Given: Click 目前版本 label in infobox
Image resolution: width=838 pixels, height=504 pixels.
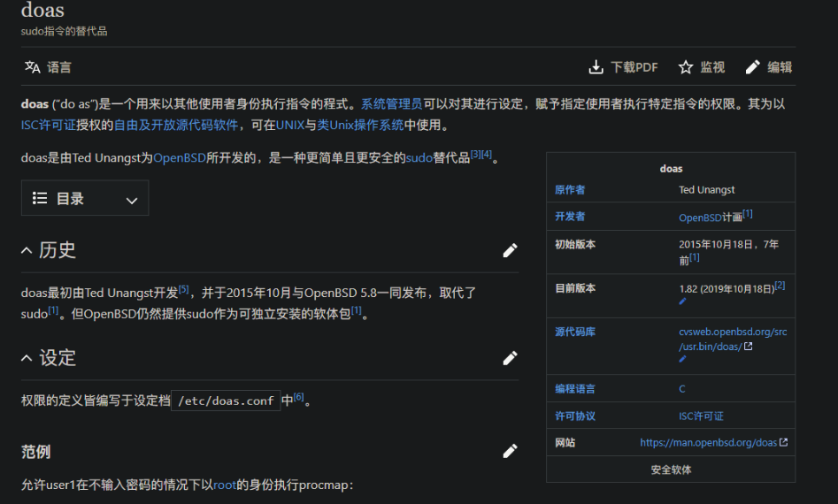Looking at the screenshot, I should 575,287.
